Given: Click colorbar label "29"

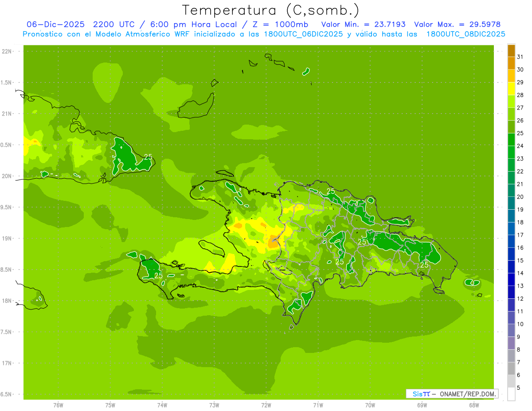Looking at the screenshot, I should click(520, 82).
